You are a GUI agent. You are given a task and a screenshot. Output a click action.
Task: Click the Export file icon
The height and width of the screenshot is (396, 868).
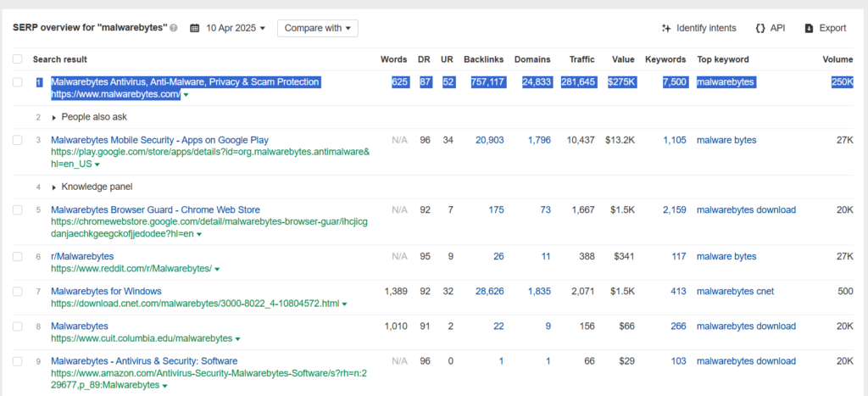809,28
